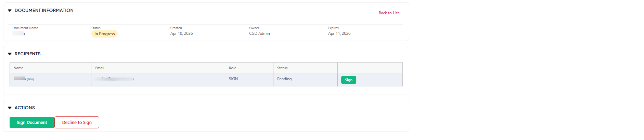
Task: Click the Role column header
Action: point(233,68)
